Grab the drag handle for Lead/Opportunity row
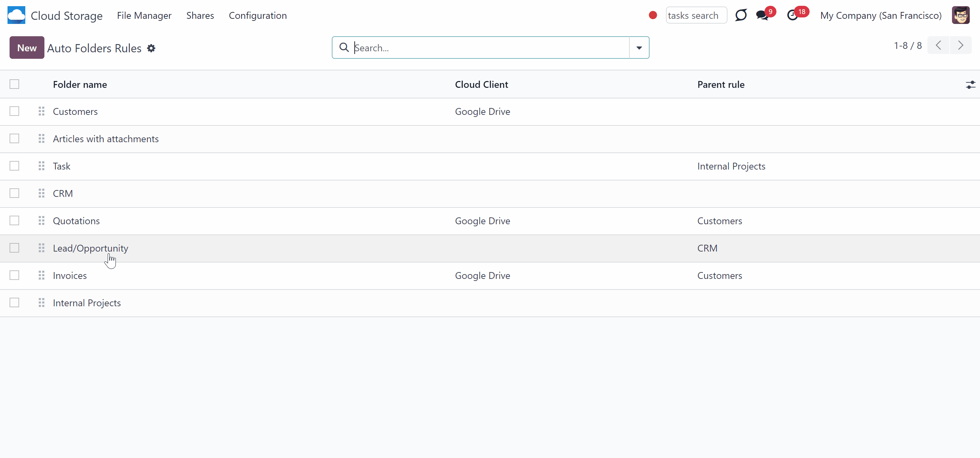This screenshot has height=458, width=980. pos(41,248)
